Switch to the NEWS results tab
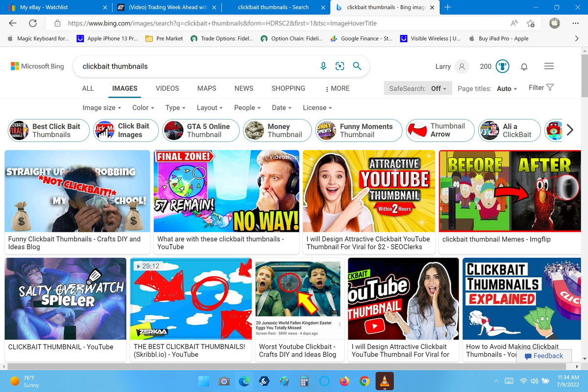Image resolution: width=588 pixels, height=392 pixels. tap(244, 89)
